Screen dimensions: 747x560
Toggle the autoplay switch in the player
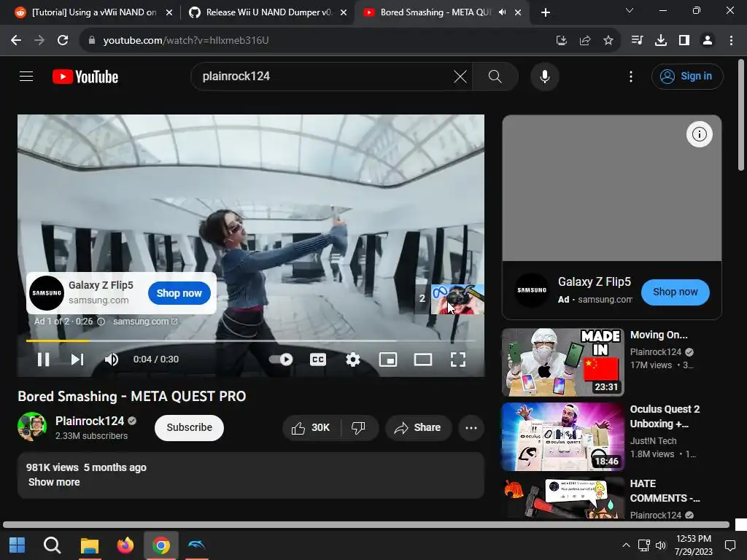pyautogui.click(x=281, y=359)
